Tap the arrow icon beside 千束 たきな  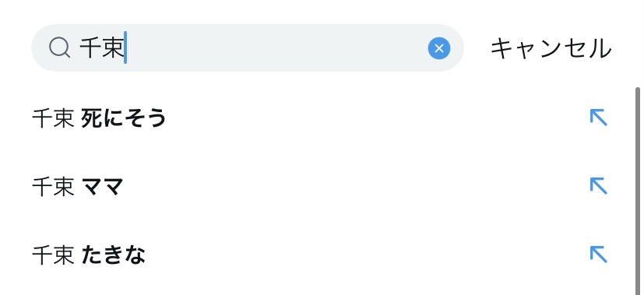(598, 255)
